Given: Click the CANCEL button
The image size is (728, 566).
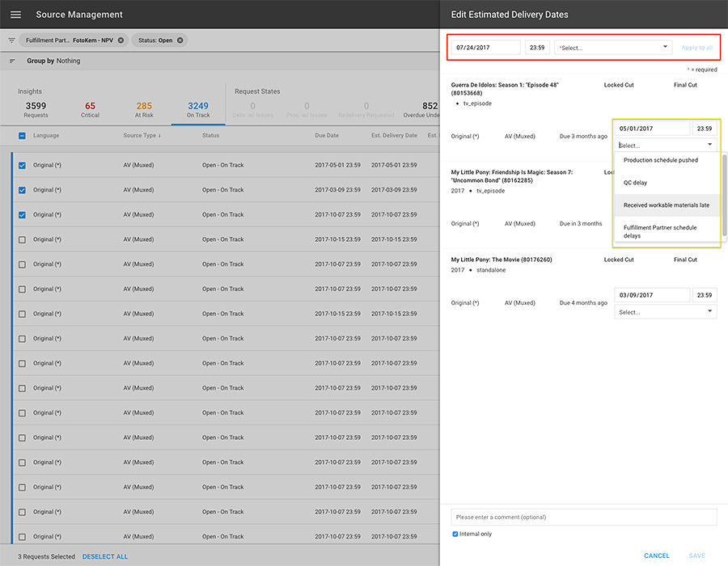Looking at the screenshot, I should (x=657, y=555).
